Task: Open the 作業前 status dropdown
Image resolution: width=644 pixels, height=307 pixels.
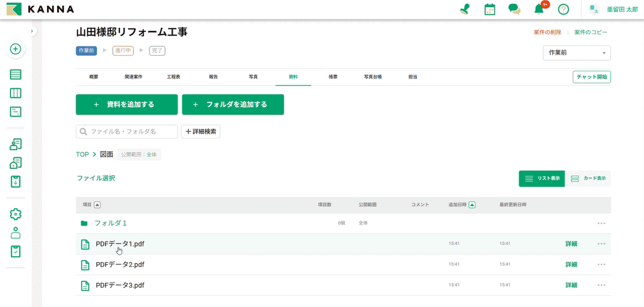Action: point(577,53)
